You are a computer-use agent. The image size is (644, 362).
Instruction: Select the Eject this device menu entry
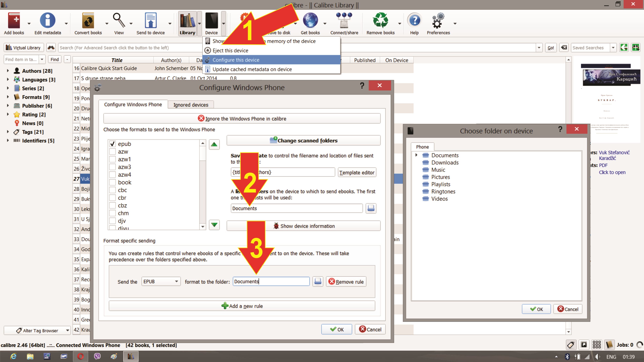230,50
